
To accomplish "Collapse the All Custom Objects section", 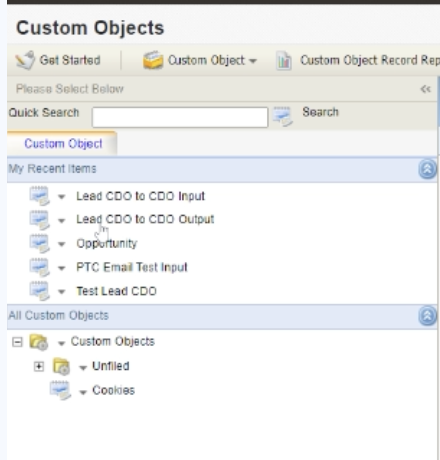I will pyautogui.click(x=427, y=316).
